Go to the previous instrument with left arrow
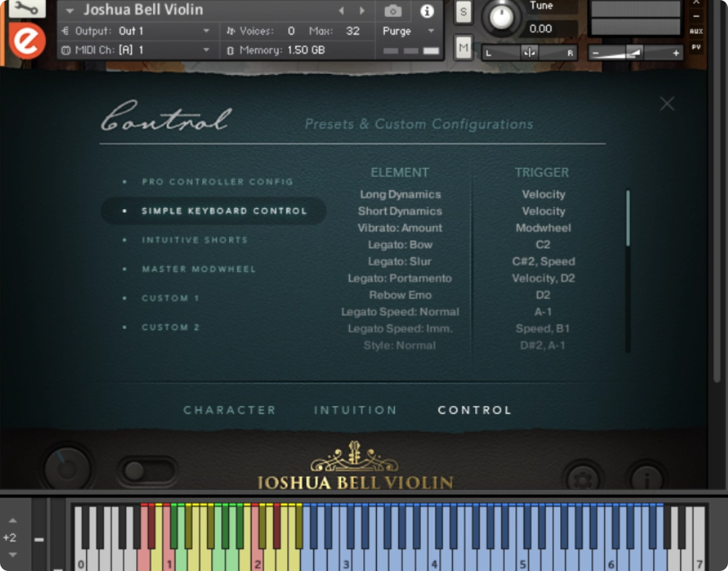This screenshot has height=571, width=728. pyautogui.click(x=341, y=10)
